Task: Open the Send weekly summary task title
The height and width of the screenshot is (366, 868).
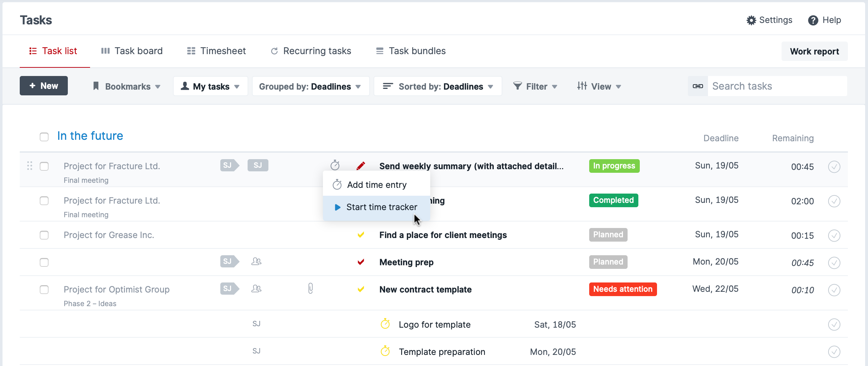Action: (471, 166)
